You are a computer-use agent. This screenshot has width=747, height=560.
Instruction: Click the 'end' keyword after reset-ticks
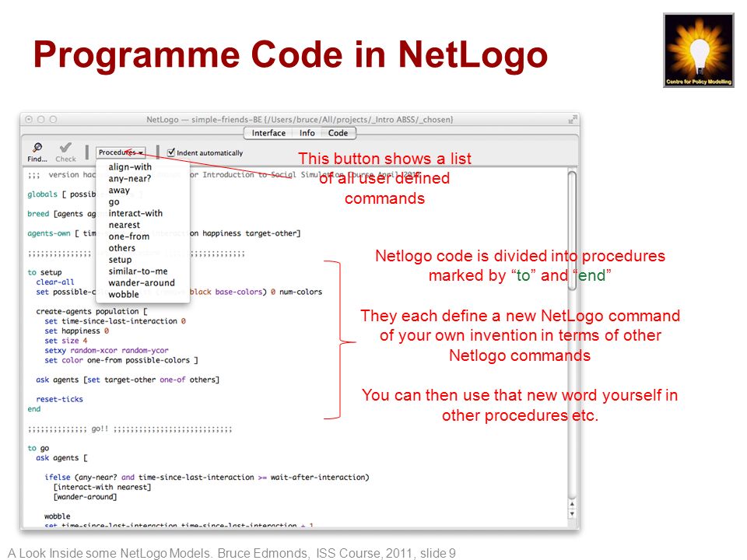pos(34,409)
